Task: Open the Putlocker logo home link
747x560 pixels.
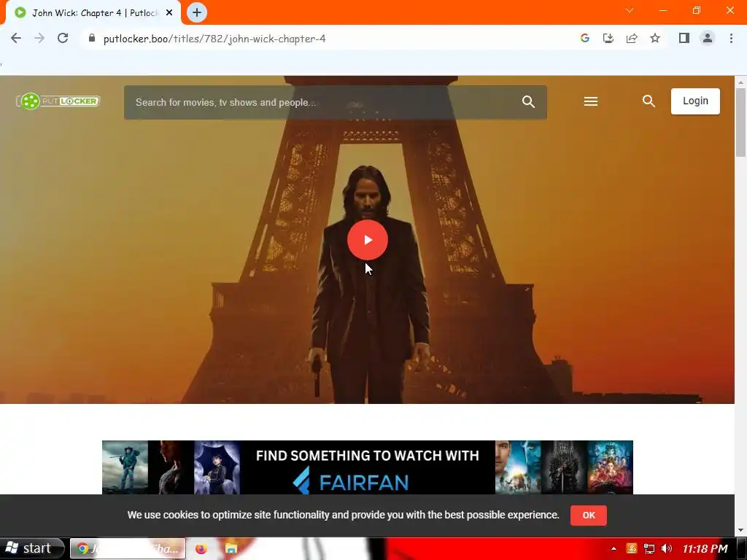Action: [x=58, y=101]
